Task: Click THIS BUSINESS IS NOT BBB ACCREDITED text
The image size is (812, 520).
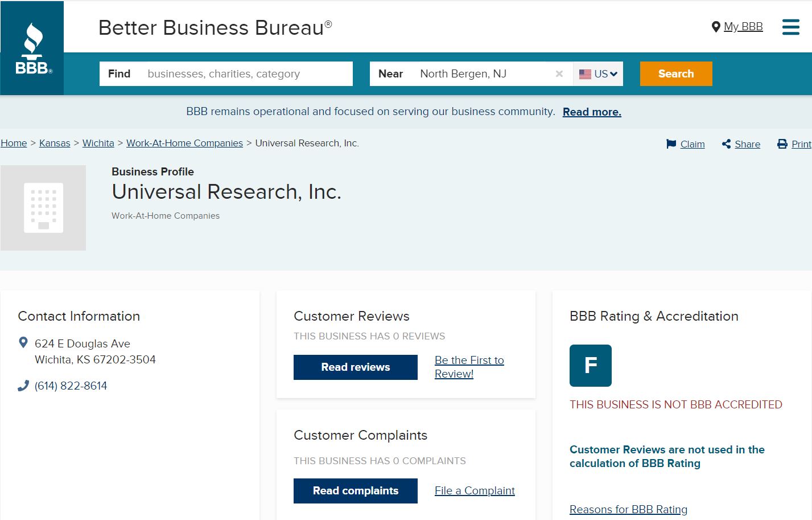Action: [x=676, y=405]
